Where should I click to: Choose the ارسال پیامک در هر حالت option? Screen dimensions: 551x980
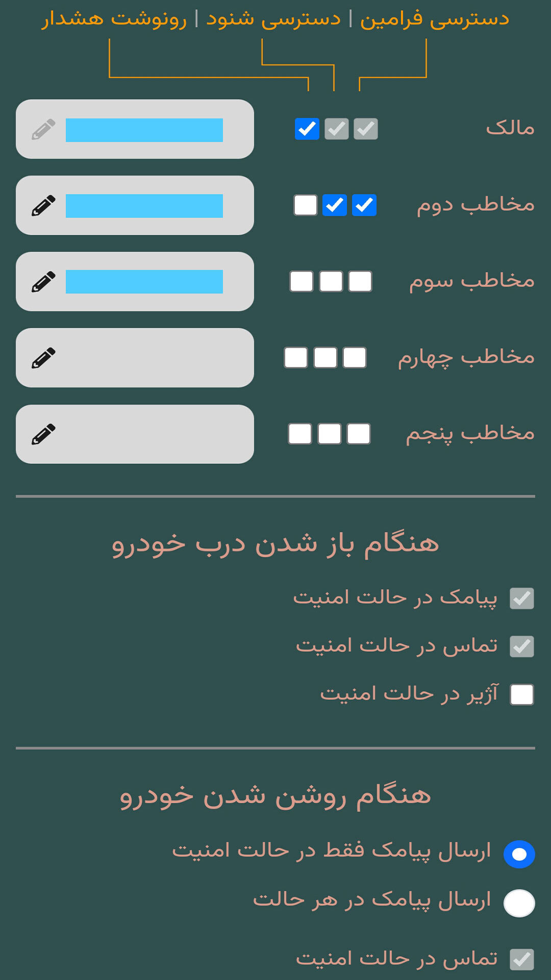(x=519, y=903)
